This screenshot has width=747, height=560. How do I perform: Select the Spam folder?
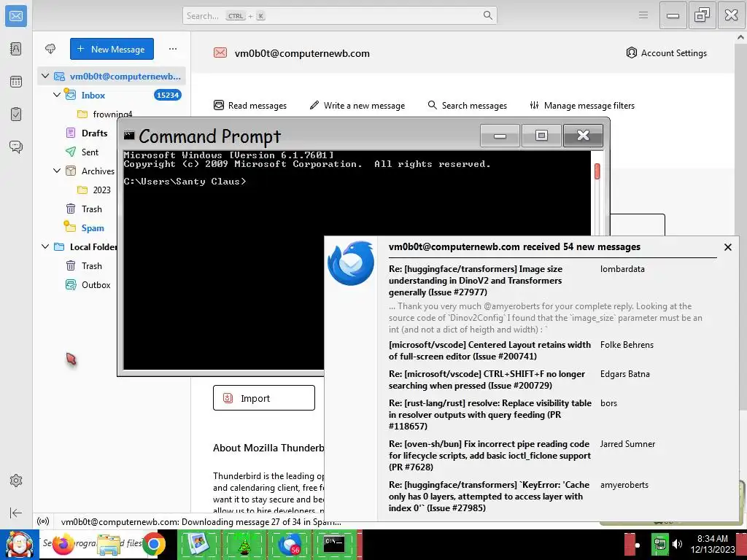pyautogui.click(x=93, y=228)
